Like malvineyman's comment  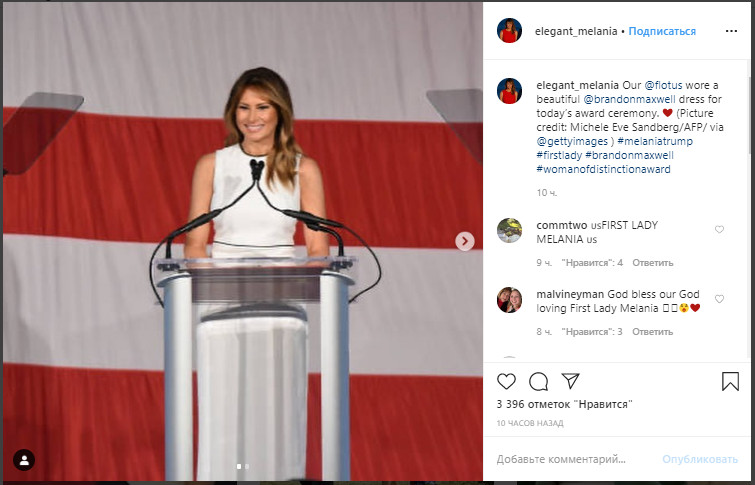pos(719,299)
